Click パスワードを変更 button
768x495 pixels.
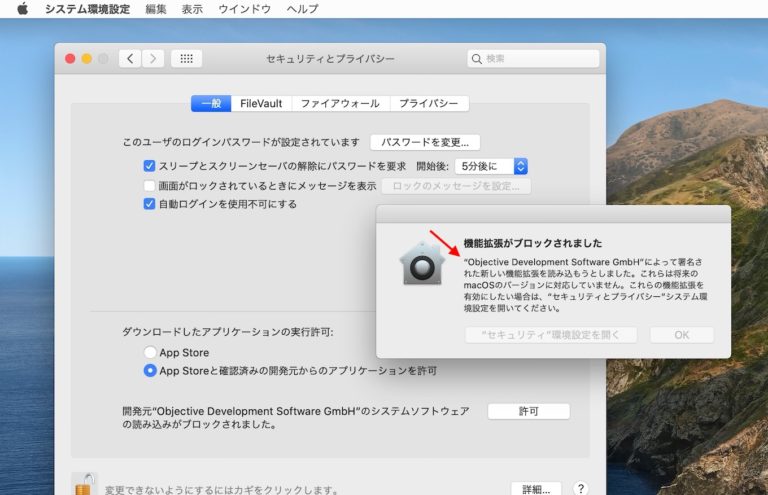coord(425,142)
